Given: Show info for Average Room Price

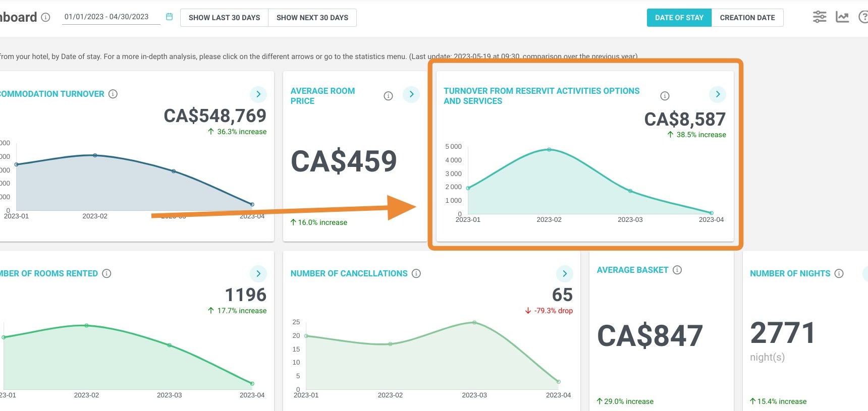Looking at the screenshot, I should 388,96.
